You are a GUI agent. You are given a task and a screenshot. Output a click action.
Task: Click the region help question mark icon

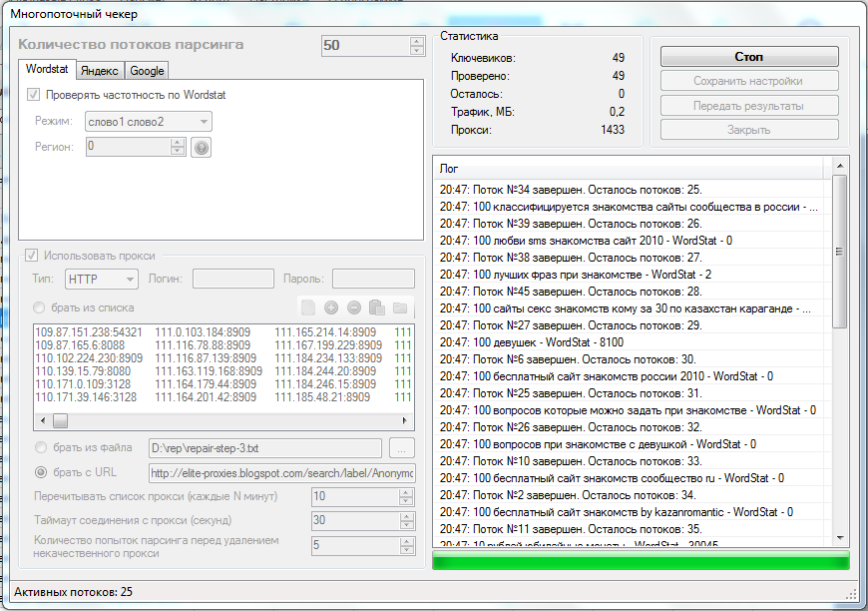tap(202, 148)
